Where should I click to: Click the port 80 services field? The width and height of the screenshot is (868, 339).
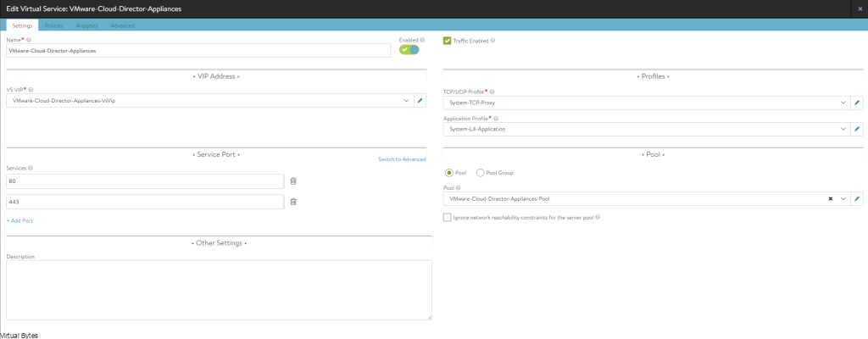pyautogui.click(x=146, y=181)
